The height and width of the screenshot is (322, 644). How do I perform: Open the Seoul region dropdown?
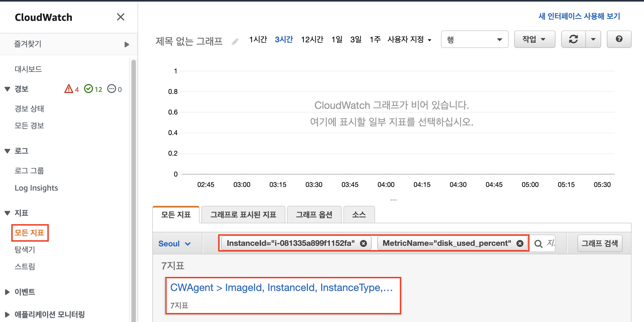[x=175, y=244]
